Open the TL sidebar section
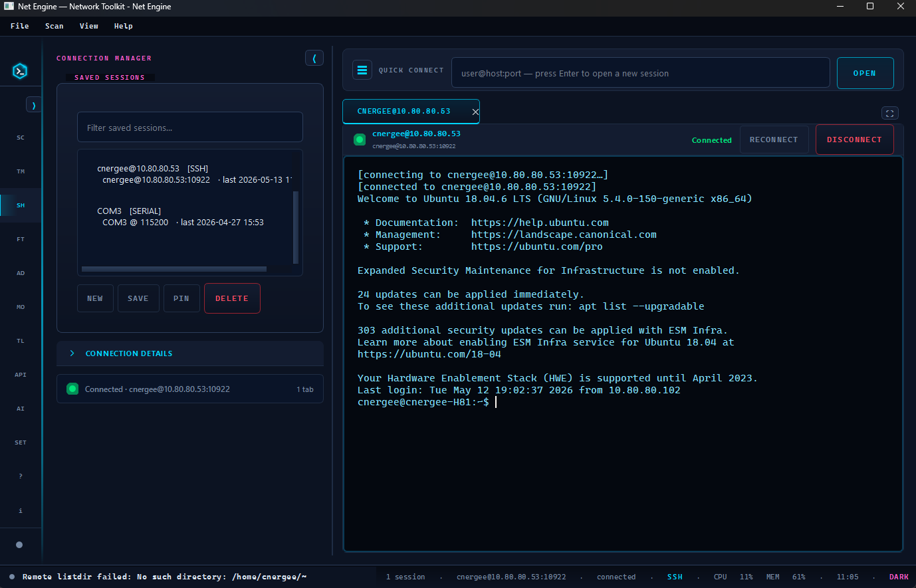 click(21, 341)
